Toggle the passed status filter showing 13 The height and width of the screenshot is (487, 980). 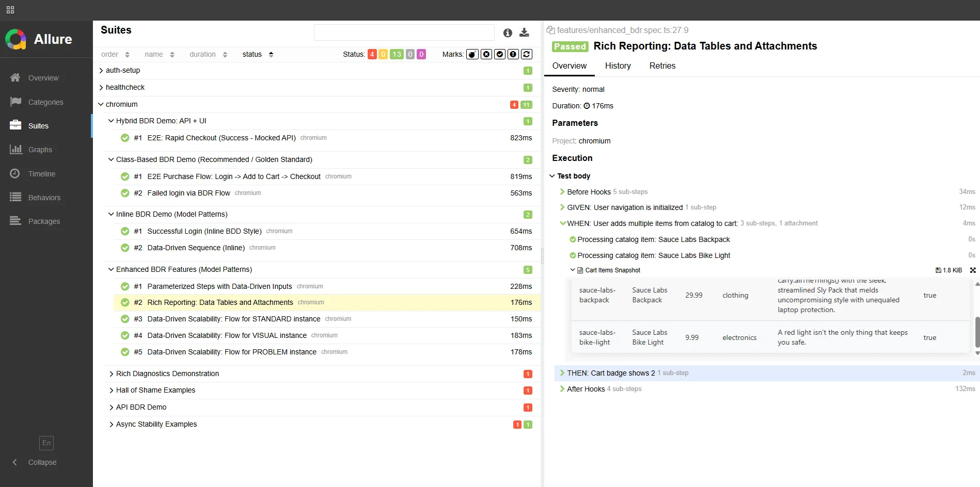(397, 54)
